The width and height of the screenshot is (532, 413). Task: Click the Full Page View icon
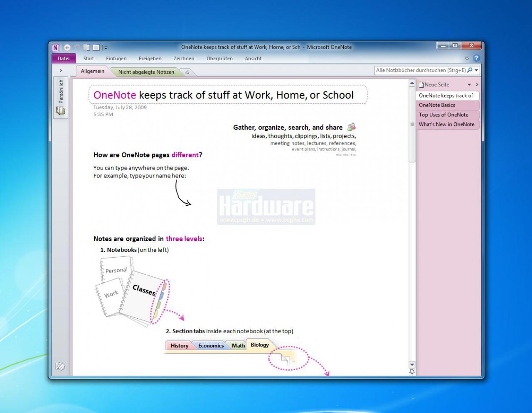pyautogui.click(x=96, y=47)
